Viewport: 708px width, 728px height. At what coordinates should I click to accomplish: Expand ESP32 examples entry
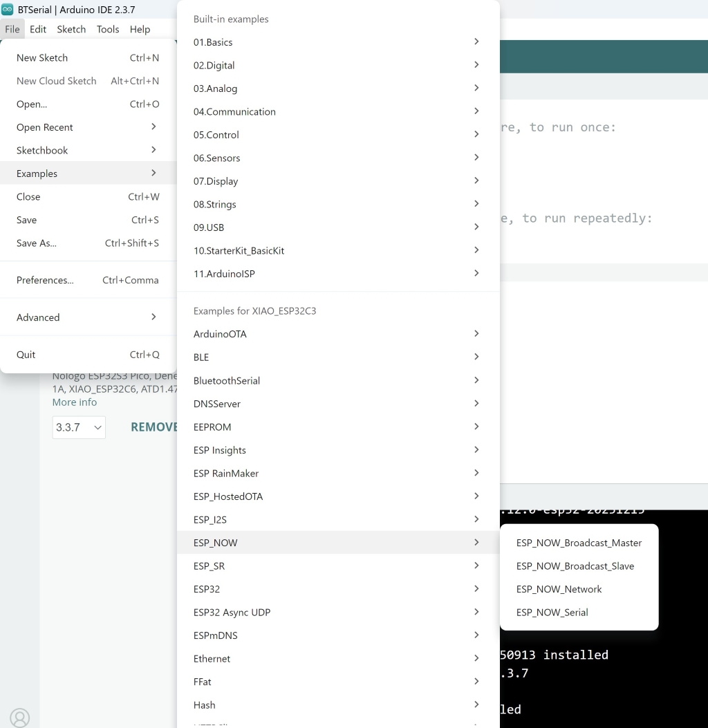pyautogui.click(x=338, y=589)
